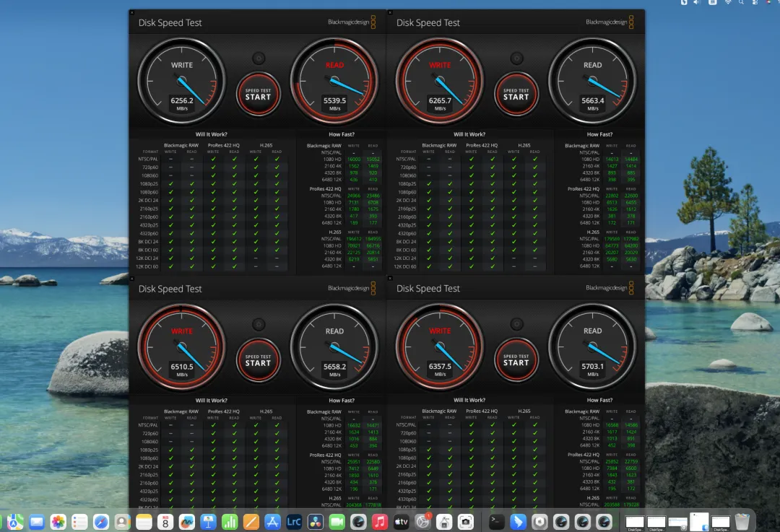Open Contacts from the Dock
Image resolution: width=780 pixels, height=532 pixels.
(122, 522)
